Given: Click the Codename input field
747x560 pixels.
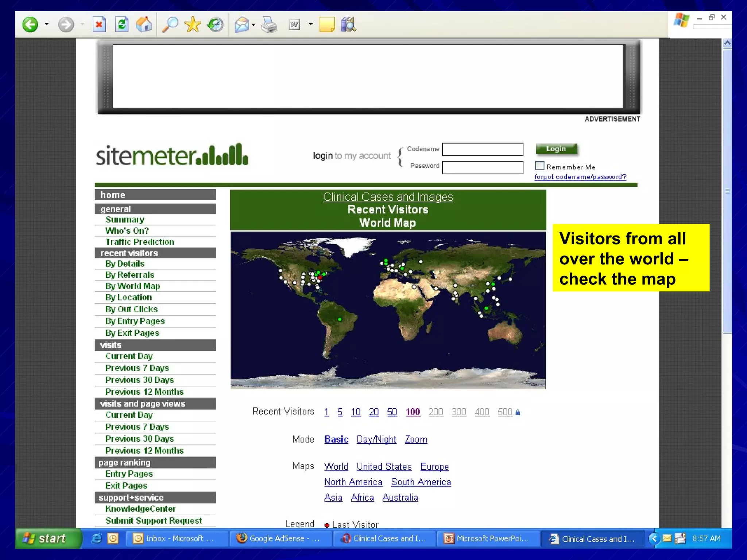Looking at the screenshot, I should click(x=483, y=149).
